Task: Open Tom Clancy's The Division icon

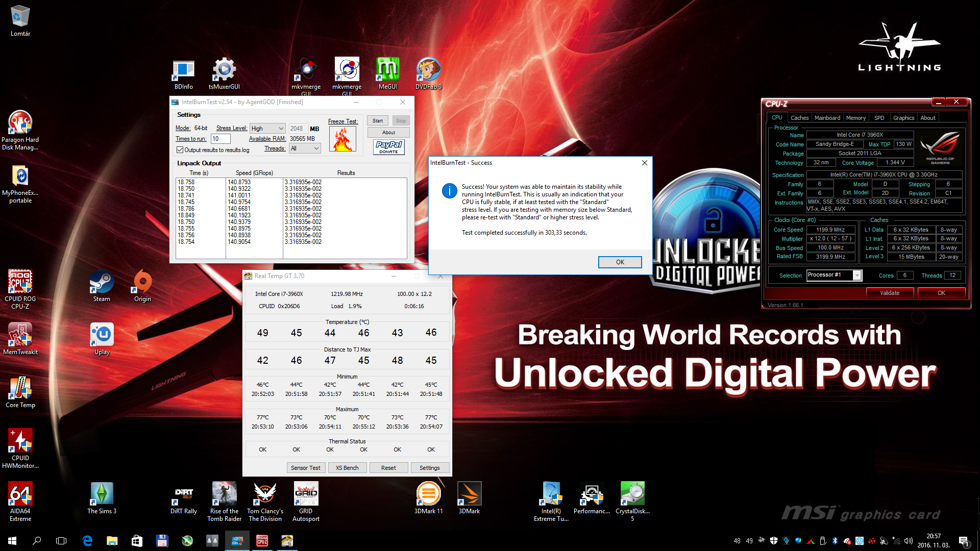Action: click(265, 502)
